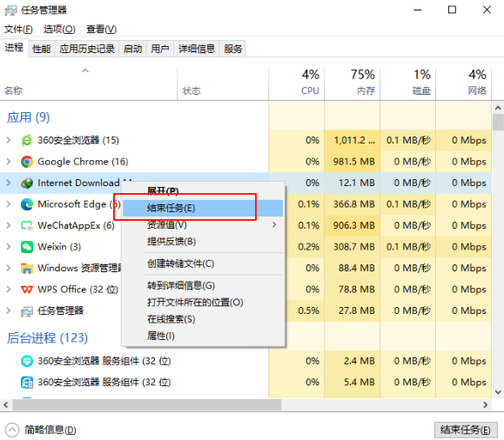Click the Windows 资源管理器 folder icon
This screenshot has width=504, height=440.
point(27,268)
